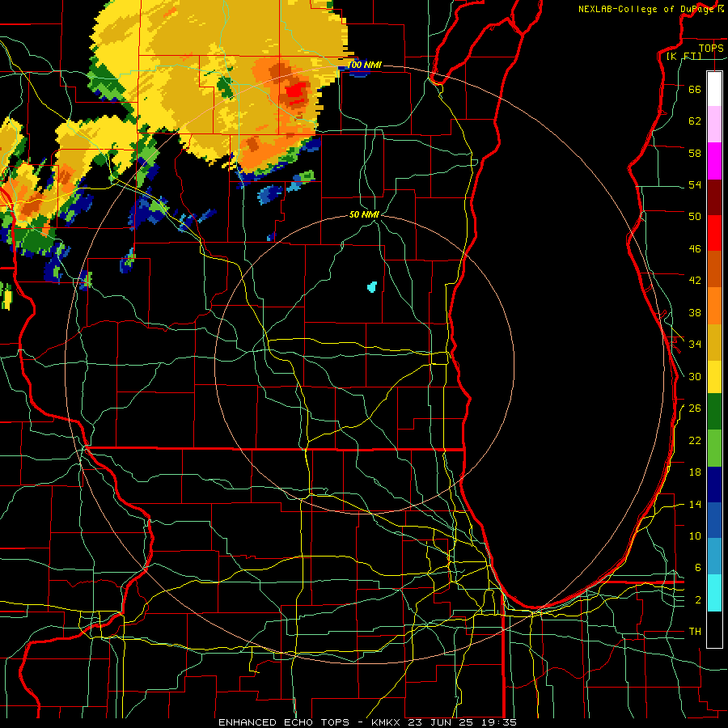The width and height of the screenshot is (728, 728).
Task: Click the Enhanced Echo Tops KMKX caption
Action: click(366, 722)
